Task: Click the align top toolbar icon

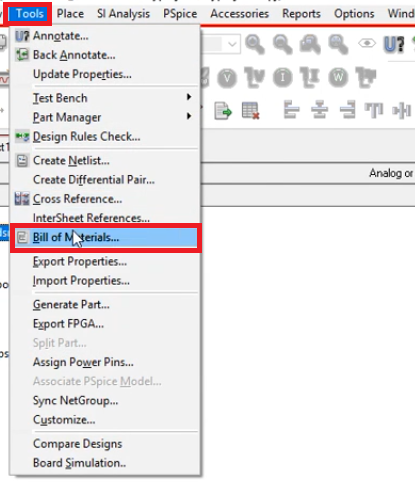Action: (374, 110)
